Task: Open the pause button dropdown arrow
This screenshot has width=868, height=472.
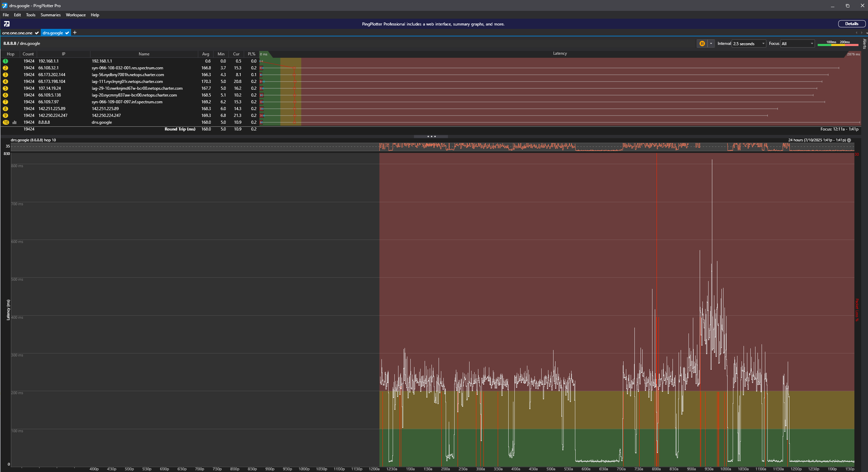Action: [x=711, y=43]
